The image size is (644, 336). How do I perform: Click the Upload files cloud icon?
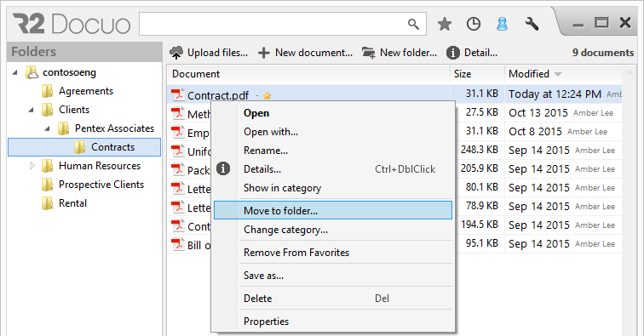176,53
